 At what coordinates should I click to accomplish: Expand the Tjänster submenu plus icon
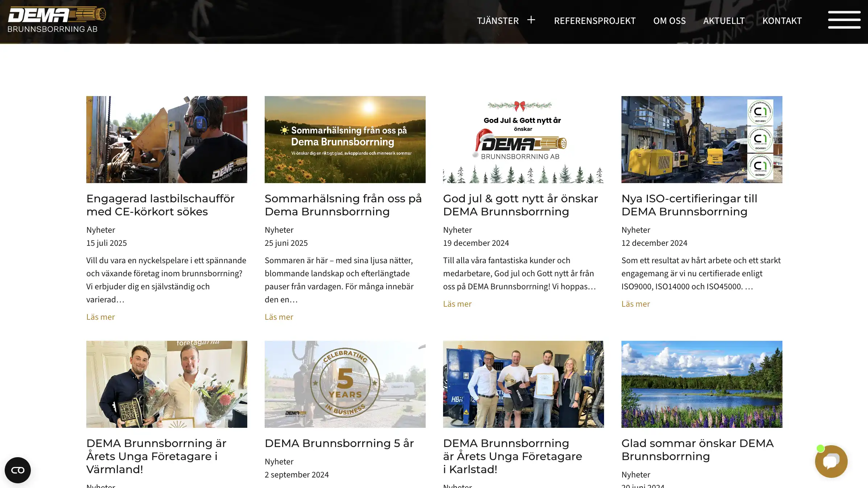[x=531, y=20]
